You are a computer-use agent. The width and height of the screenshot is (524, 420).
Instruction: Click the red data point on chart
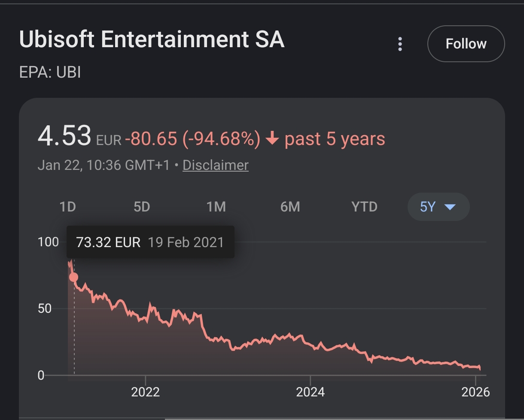pyautogui.click(x=73, y=277)
